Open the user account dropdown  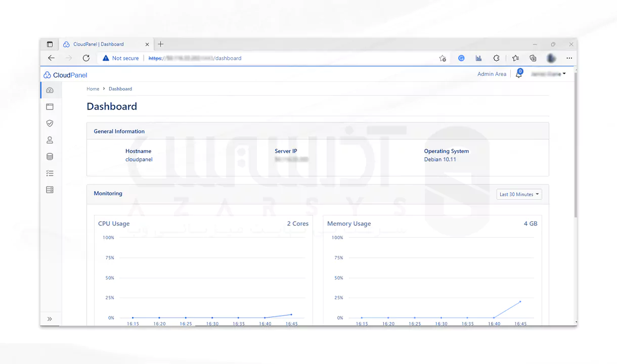pos(548,74)
